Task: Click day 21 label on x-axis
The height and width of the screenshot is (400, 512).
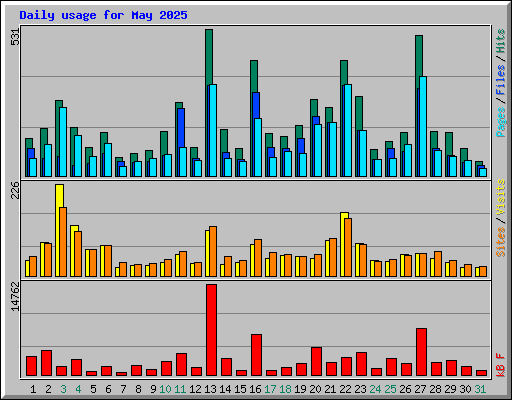Action: coord(330,389)
